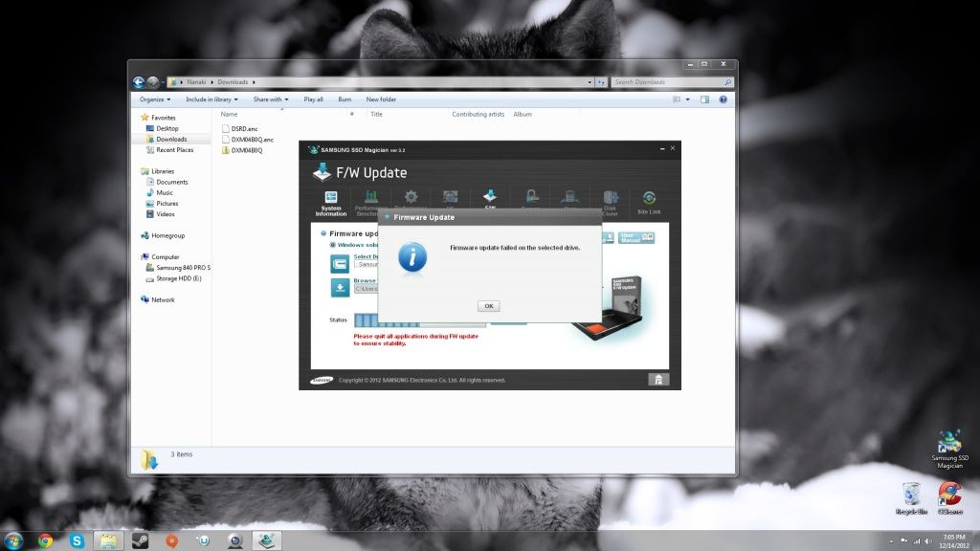
Task: Open System Information in SSD Magician
Action: click(330, 204)
